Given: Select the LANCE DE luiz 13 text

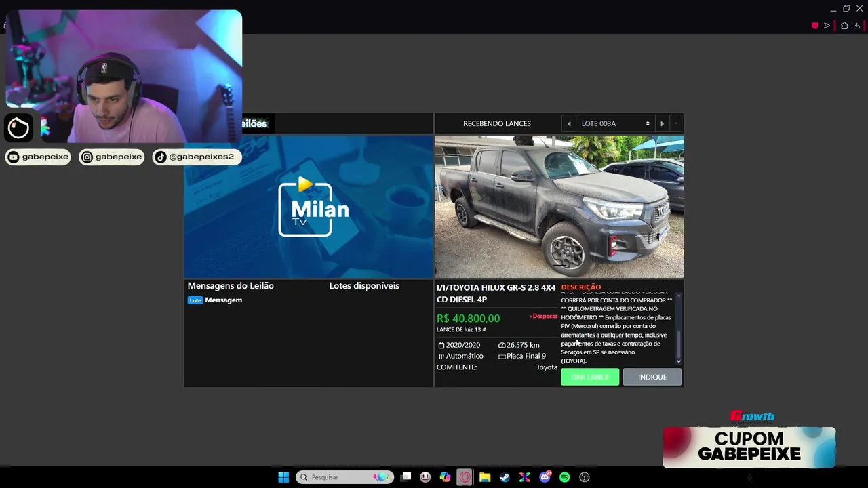Looking at the screenshot, I should [x=461, y=329].
